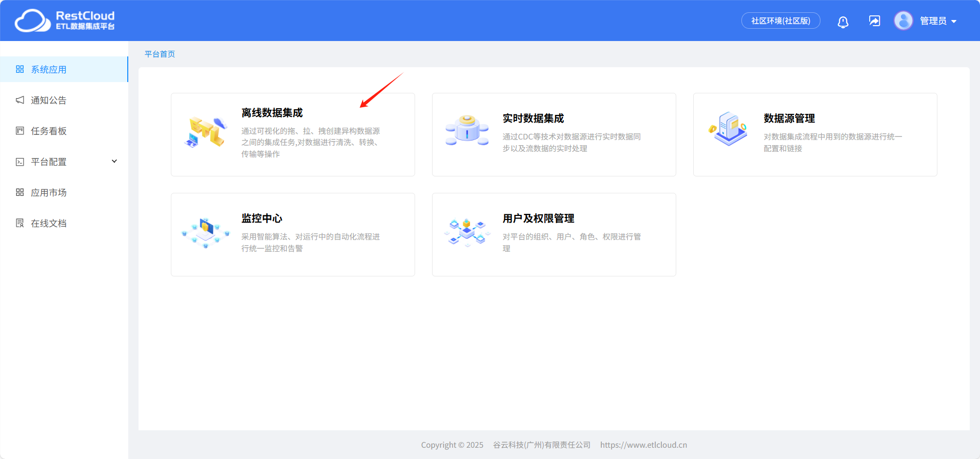This screenshot has height=459, width=980.
Task: Click the 管理员 username label
Action: point(933,21)
